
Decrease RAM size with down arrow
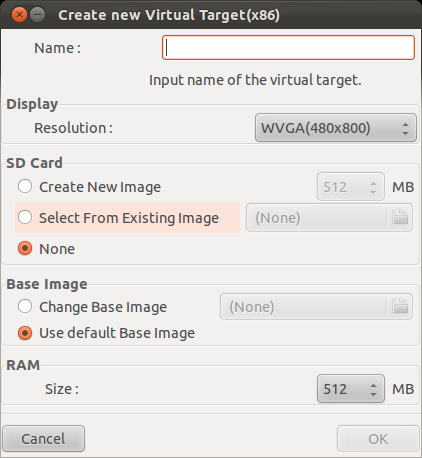pos(373,394)
